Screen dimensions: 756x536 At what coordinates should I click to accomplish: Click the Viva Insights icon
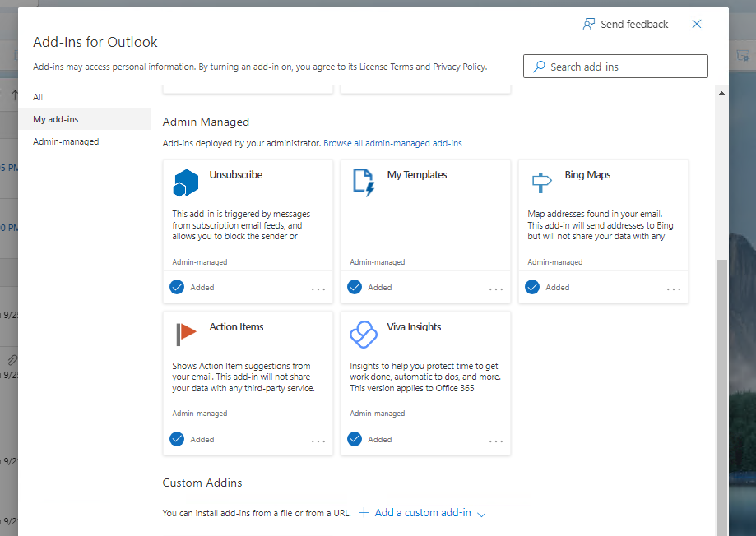pos(364,334)
